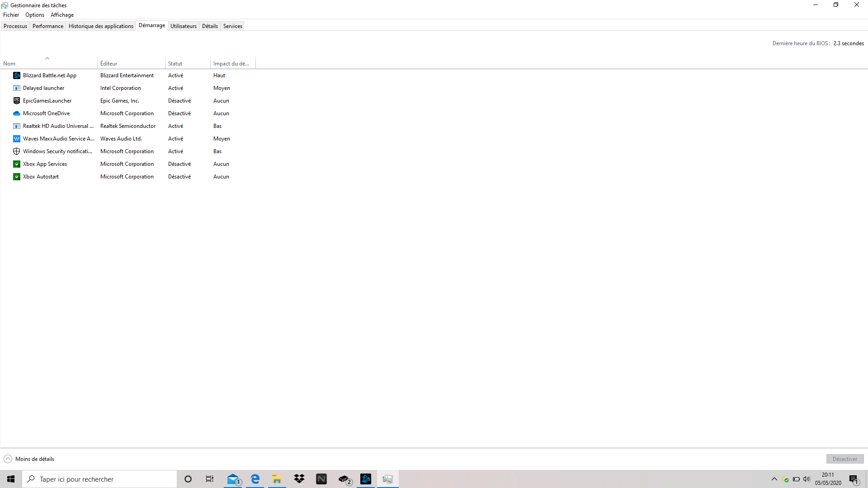868x488 pixels.
Task: Open Dropbox from the taskbar
Action: [x=299, y=479]
